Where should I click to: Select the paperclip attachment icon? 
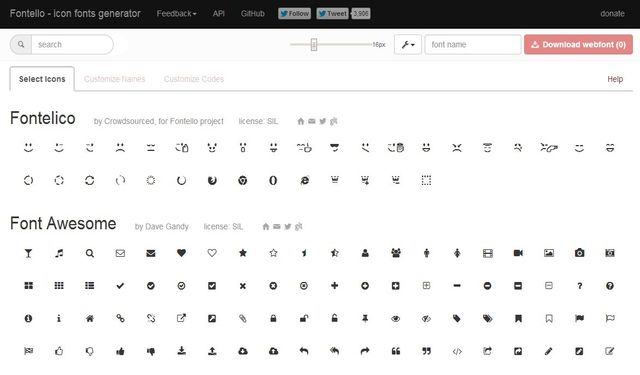(242, 318)
